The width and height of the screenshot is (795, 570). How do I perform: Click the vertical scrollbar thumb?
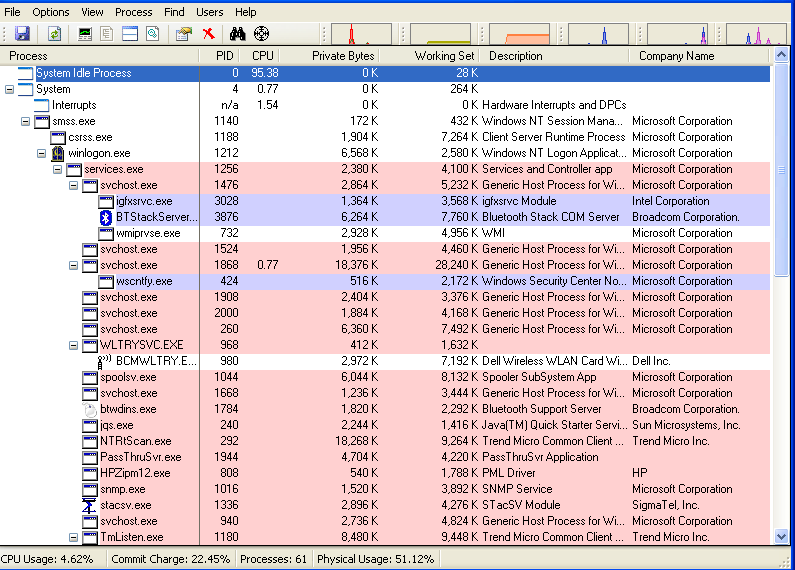(781, 170)
